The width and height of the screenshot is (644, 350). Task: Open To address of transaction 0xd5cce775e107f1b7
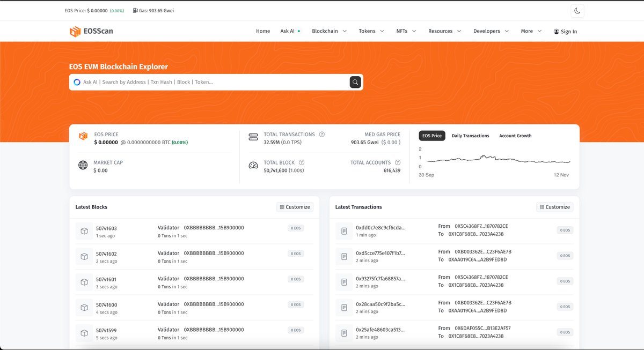pos(477,259)
